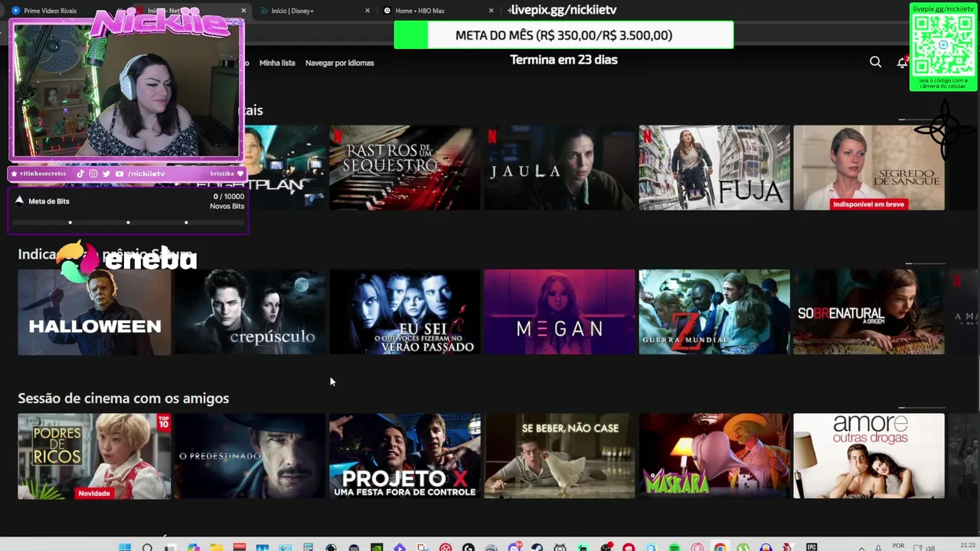Screen dimensions: 980x551
Task: Open the O Predestinado thumbnail
Action: [x=250, y=456]
